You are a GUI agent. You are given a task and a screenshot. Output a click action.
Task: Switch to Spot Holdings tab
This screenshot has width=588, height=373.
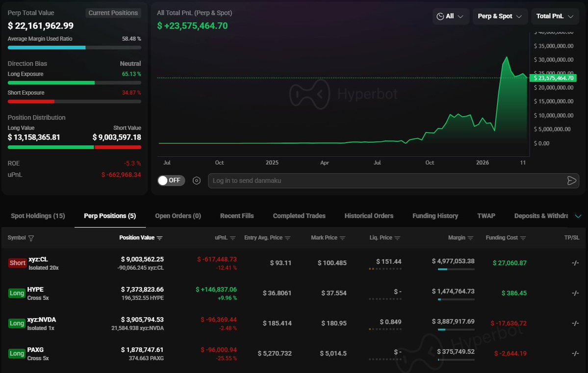coord(38,216)
